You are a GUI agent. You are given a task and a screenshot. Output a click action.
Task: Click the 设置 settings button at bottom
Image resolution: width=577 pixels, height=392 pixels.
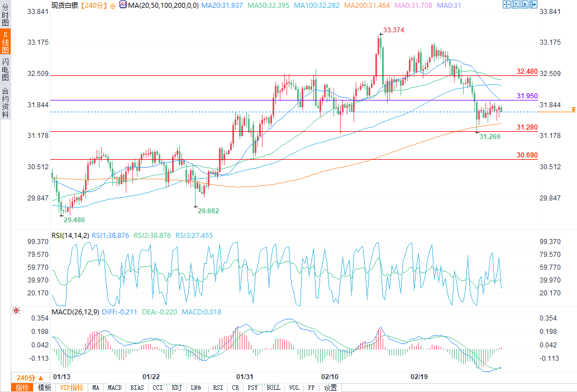(x=330, y=388)
